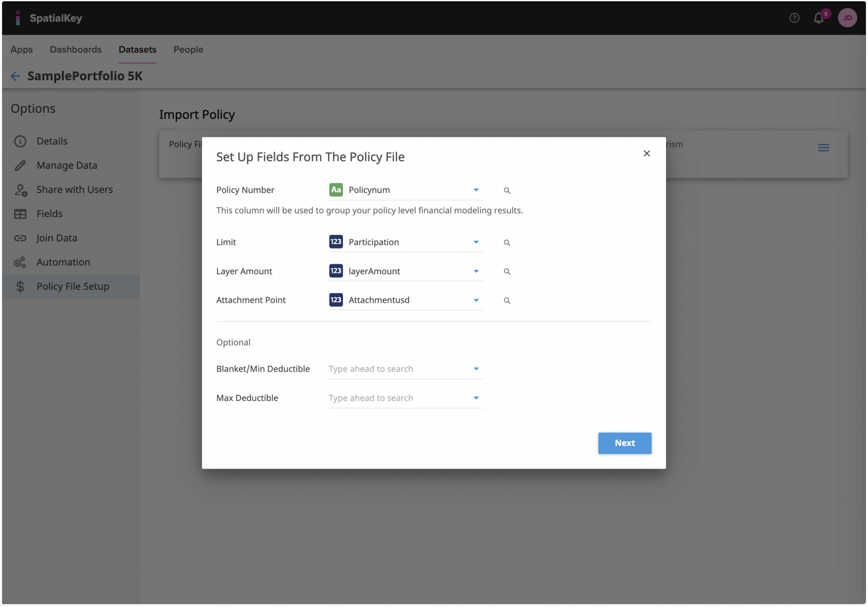Click the search icon beside Policy Number
Viewport: 868px width, 607px height.
click(x=507, y=191)
